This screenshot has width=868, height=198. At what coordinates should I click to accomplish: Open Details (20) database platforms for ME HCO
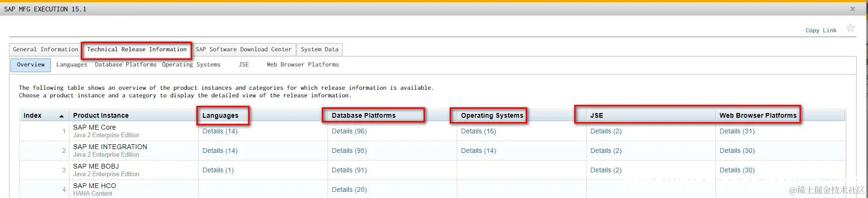(x=349, y=189)
